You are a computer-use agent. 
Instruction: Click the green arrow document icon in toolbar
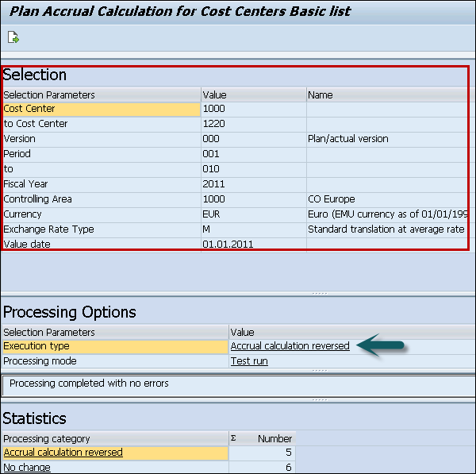pos(13,38)
